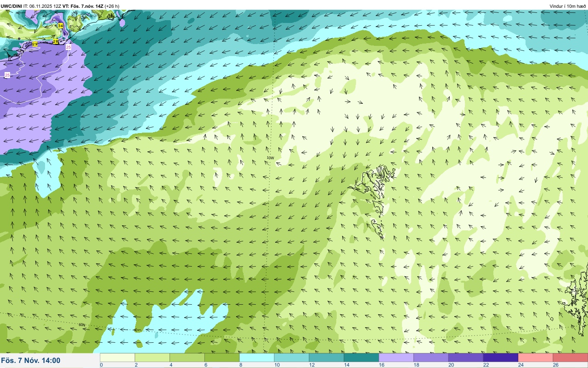This screenshot has width=588, height=368.
Task: Click the yellow gust label 34
Action: 61,26
